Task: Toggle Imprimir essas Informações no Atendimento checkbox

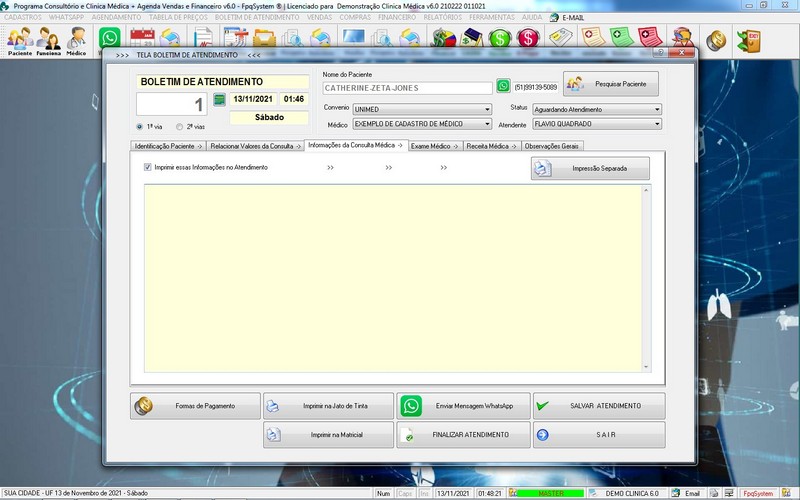Action: [148, 167]
